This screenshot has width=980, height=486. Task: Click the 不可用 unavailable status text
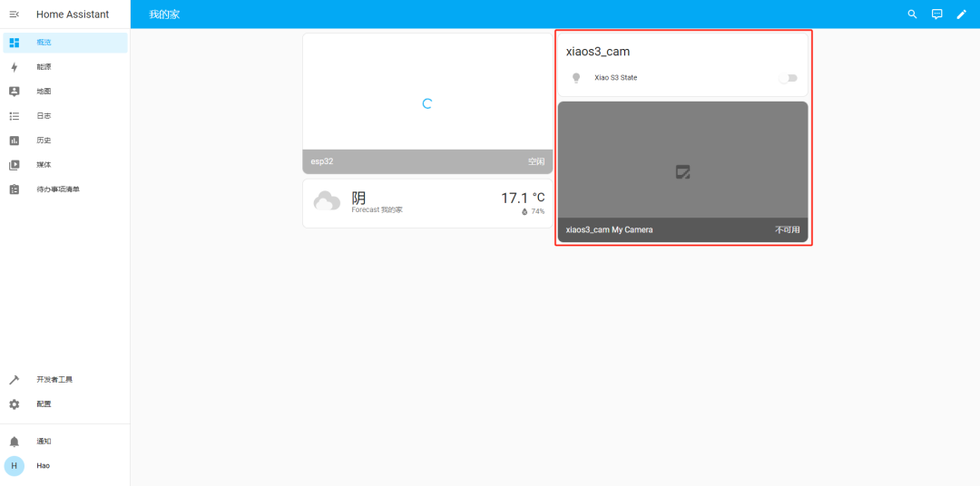tap(788, 230)
